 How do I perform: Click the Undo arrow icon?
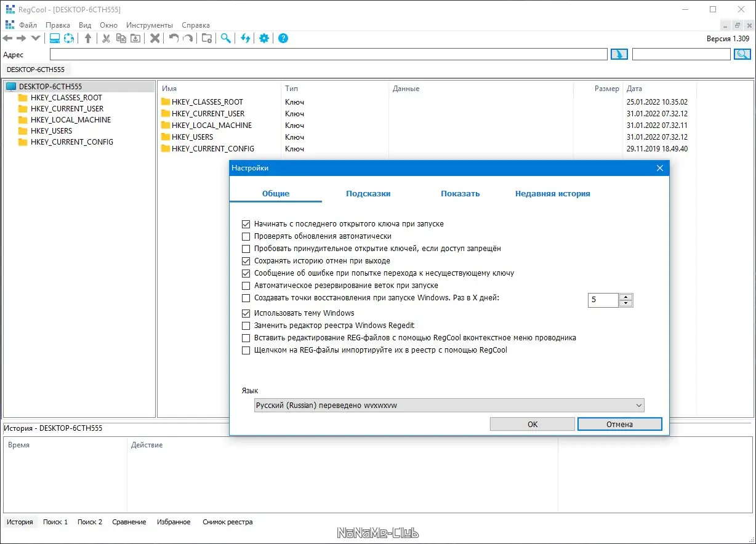(x=174, y=38)
